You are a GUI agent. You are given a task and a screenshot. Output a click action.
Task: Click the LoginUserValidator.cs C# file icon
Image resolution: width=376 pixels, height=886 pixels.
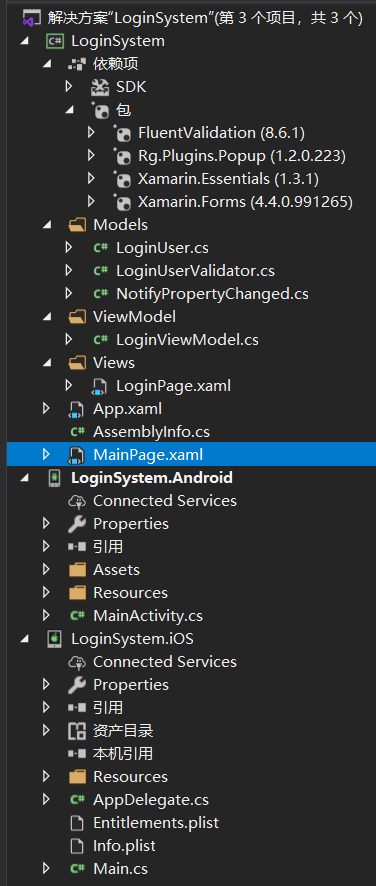[101, 271]
